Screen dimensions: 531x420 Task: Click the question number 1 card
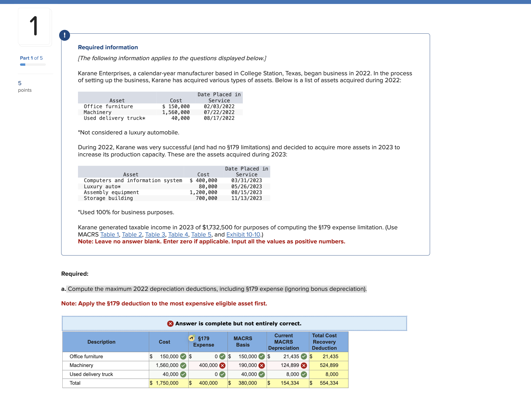click(x=34, y=26)
